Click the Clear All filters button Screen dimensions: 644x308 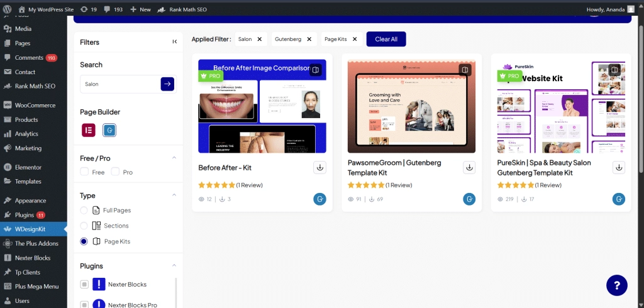coord(386,39)
